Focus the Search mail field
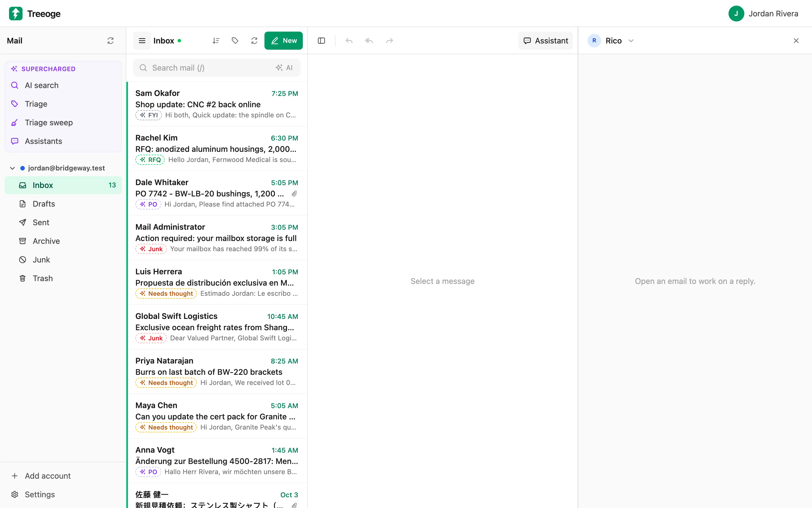812x508 pixels. [x=217, y=68]
